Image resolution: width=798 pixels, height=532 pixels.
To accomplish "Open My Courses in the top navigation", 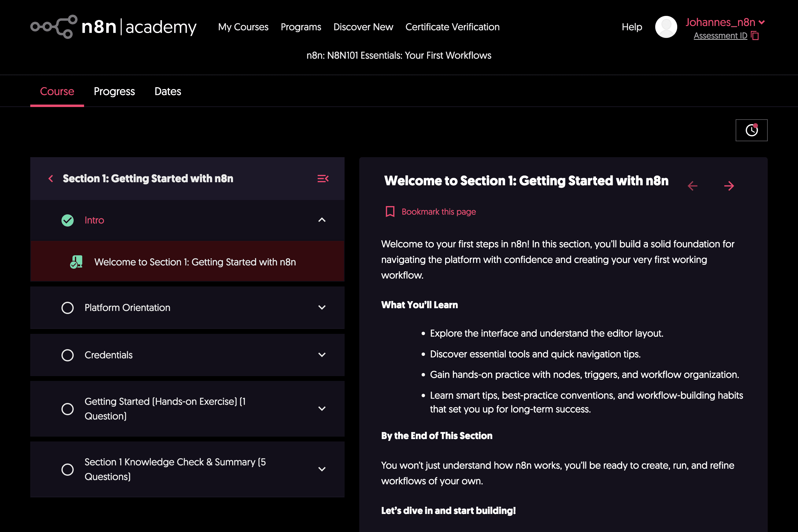I will coord(243,27).
